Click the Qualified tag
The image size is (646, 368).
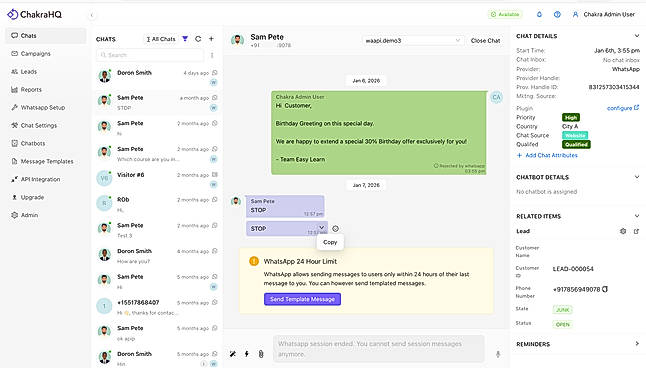tap(576, 145)
